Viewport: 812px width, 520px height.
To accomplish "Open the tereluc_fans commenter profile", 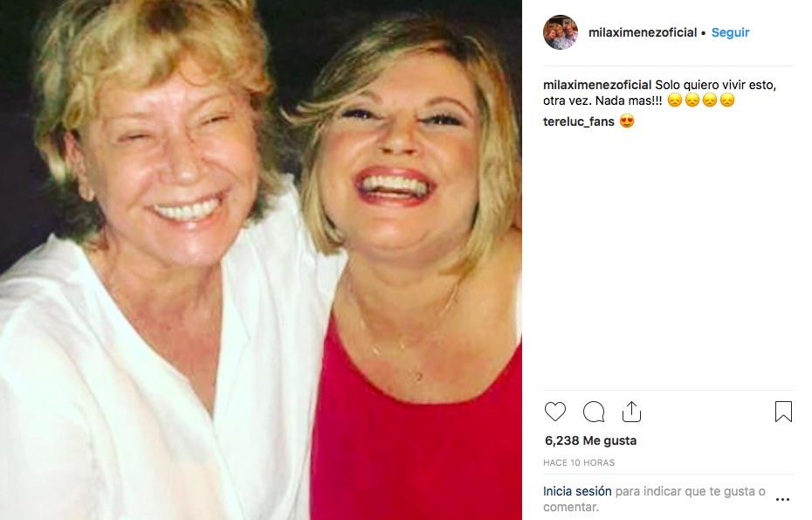I will click(579, 121).
